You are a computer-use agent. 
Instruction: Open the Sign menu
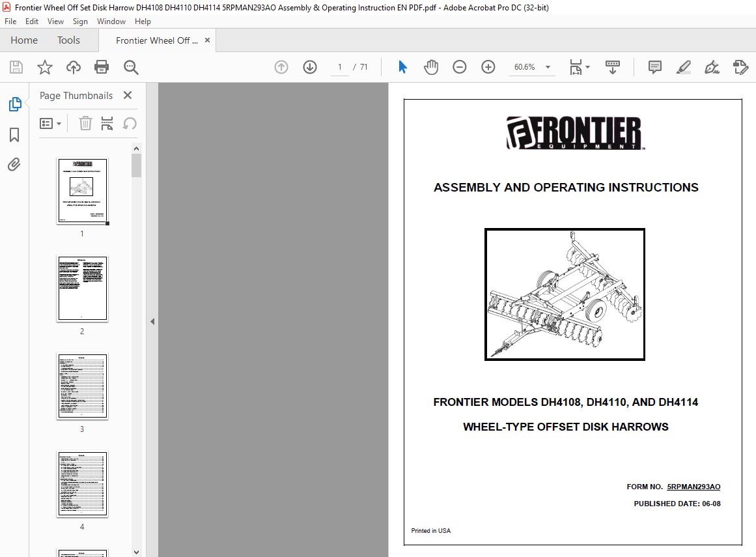pyautogui.click(x=80, y=21)
